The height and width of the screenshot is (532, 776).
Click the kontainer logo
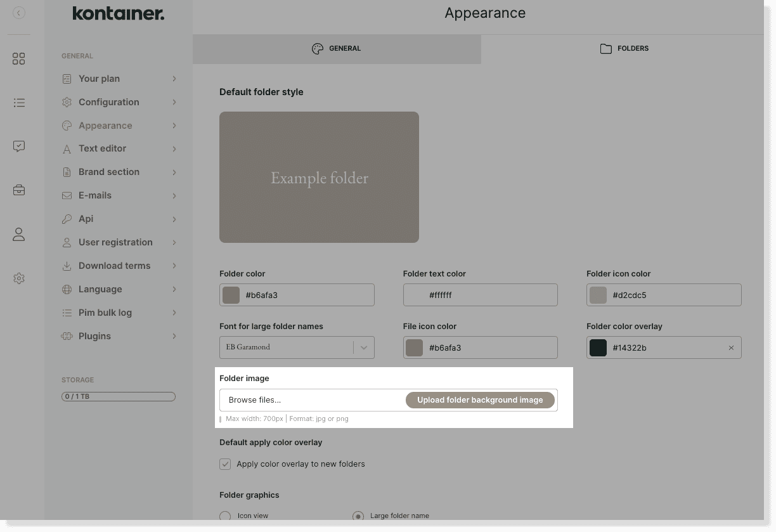tap(118, 13)
